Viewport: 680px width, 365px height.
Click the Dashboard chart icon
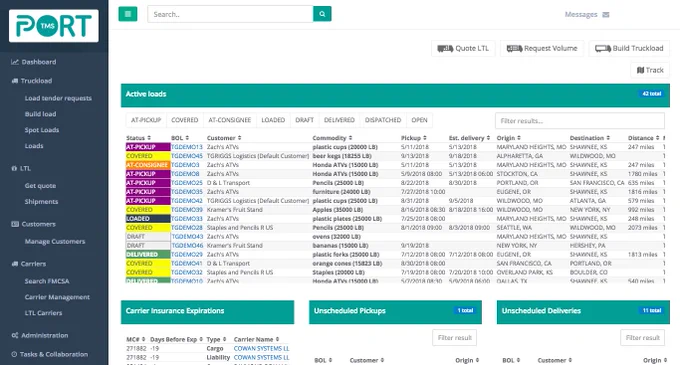[x=15, y=62]
